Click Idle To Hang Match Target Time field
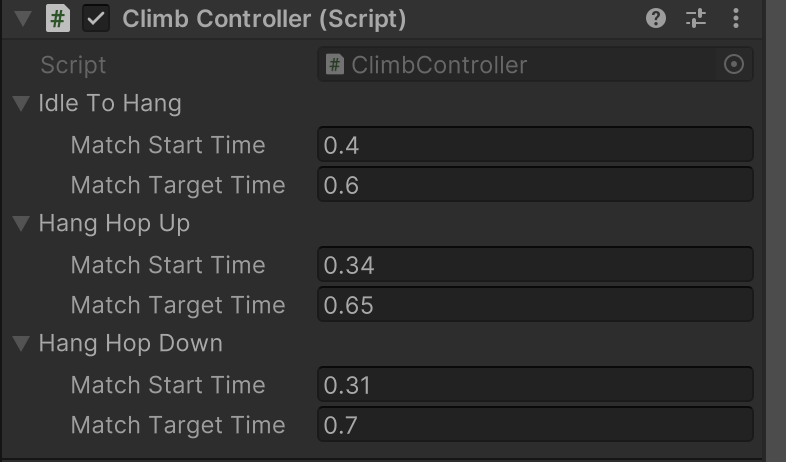The image size is (786, 462). pos(534,185)
